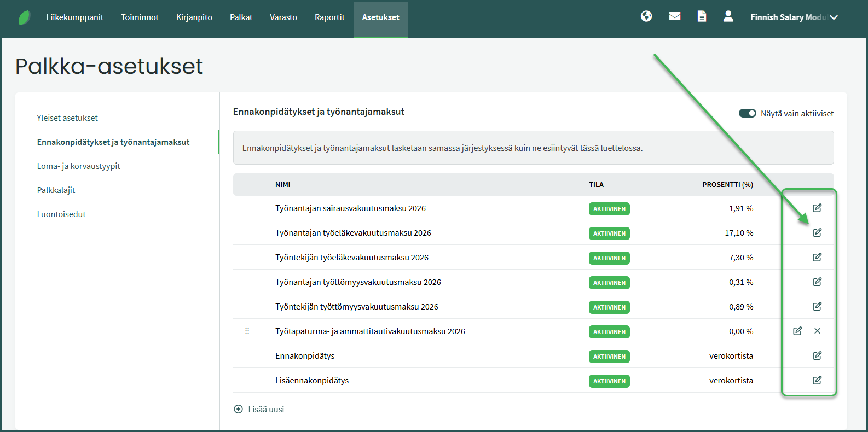Viewport: 868px width, 432px height.
Task: Click Lisää uusi to add item
Action: (x=259, y=409)
